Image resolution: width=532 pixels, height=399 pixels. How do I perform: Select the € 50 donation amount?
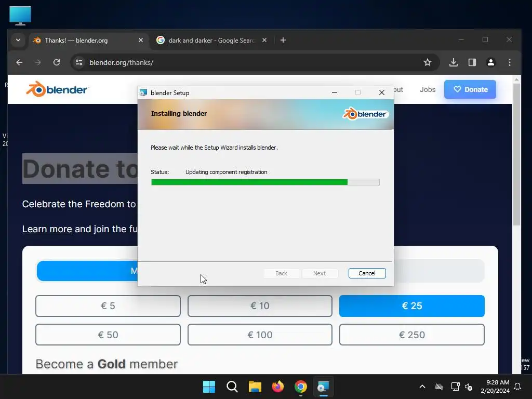[x=108, y=335]
